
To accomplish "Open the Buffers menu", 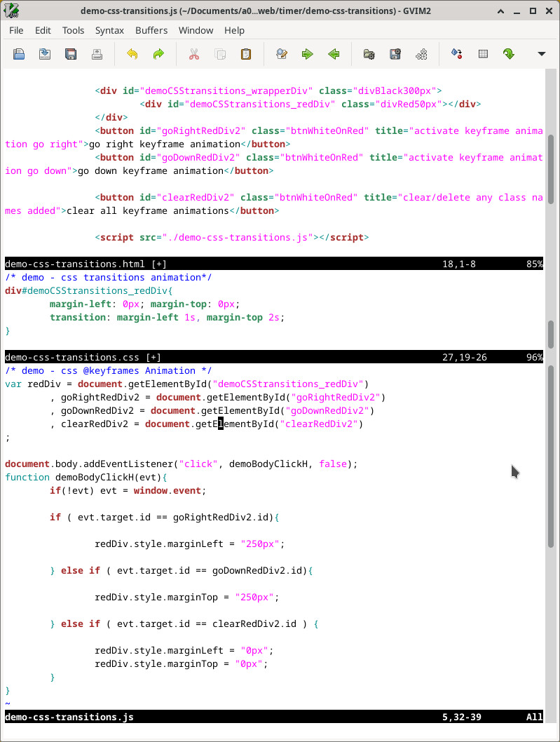I will (x=151, y=30).
